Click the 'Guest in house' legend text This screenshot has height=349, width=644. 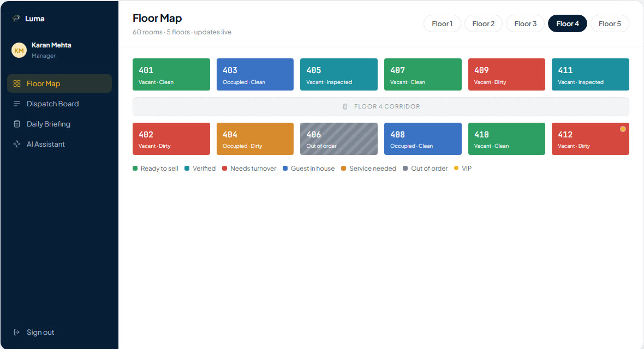(313, 169)
